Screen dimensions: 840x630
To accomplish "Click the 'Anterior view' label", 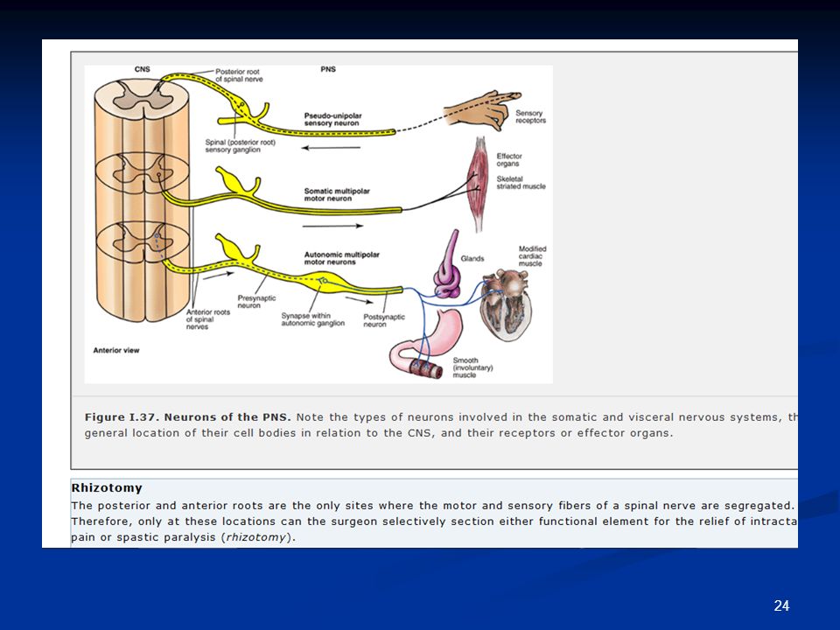I will pyautogui.click(x=116, y=350).
